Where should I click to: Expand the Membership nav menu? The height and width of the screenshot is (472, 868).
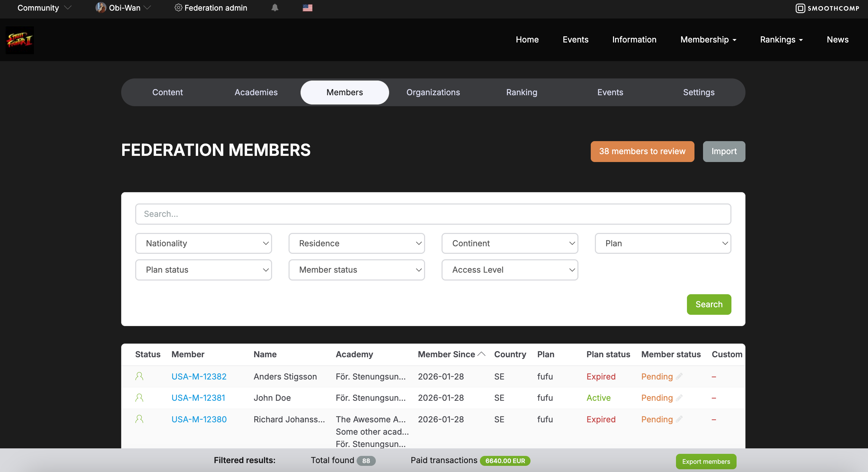pyautogui.click(x=708, y=40)
